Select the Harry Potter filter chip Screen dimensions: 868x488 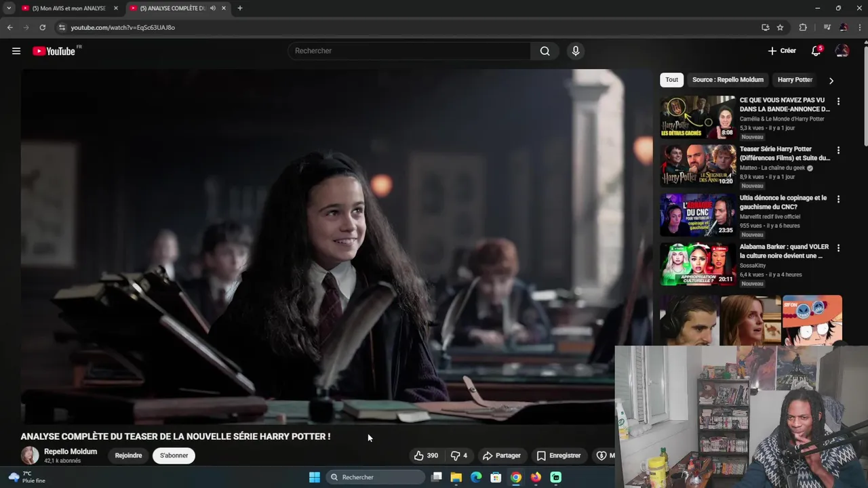tap(795, 80)
